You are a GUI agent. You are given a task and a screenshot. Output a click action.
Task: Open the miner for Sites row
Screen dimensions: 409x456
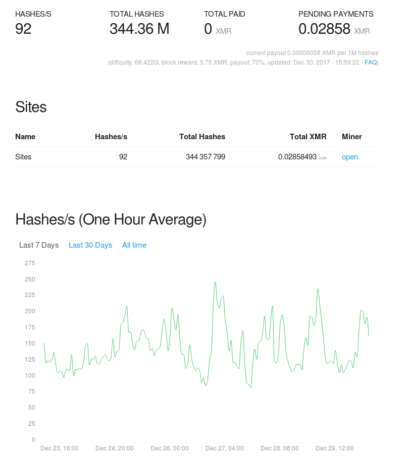[x=350, y=157]
